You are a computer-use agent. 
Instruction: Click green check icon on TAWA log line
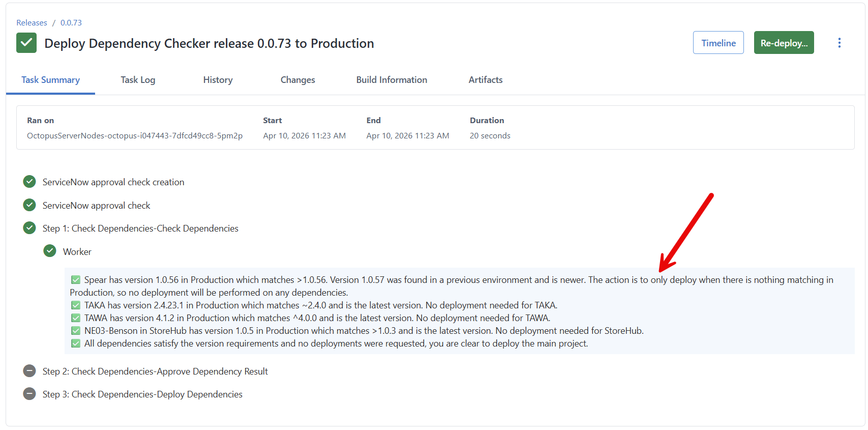pyautogui.click(x=76, y=318)
